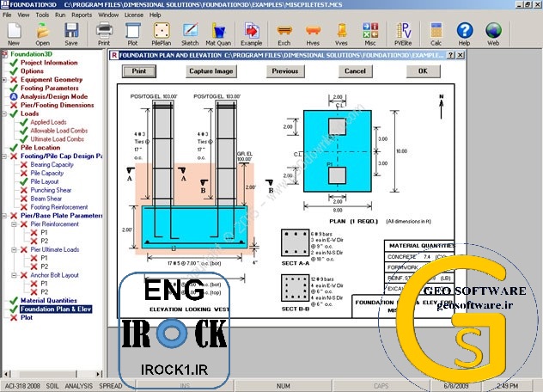Click the New toolbar icon
This screenshot has height=392, width=543.
14,34
